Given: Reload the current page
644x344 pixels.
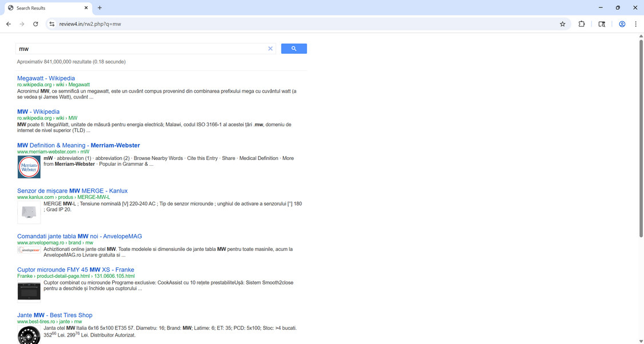Looking at the screenshot, I should coord(35,24).
